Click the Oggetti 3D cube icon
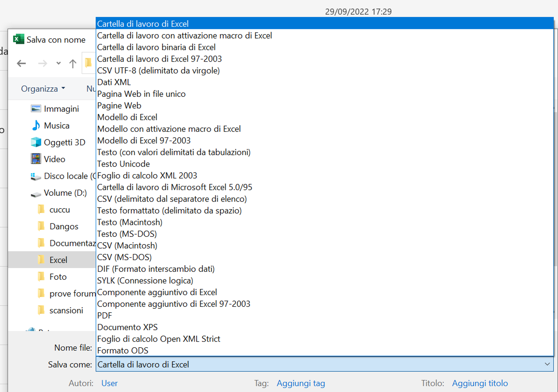Screen dimensions: 558x392 click(36, 142)
